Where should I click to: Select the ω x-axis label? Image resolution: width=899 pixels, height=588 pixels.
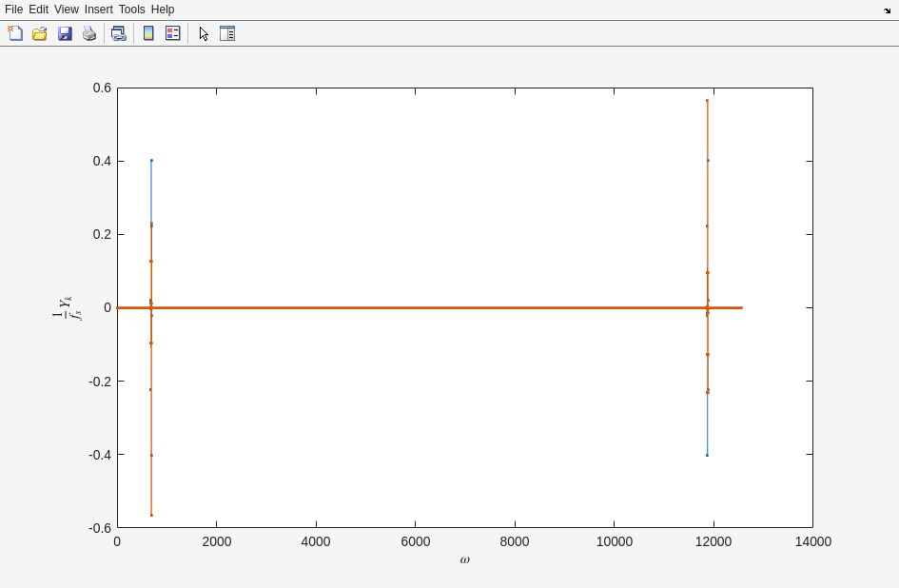tap(464, 559)
